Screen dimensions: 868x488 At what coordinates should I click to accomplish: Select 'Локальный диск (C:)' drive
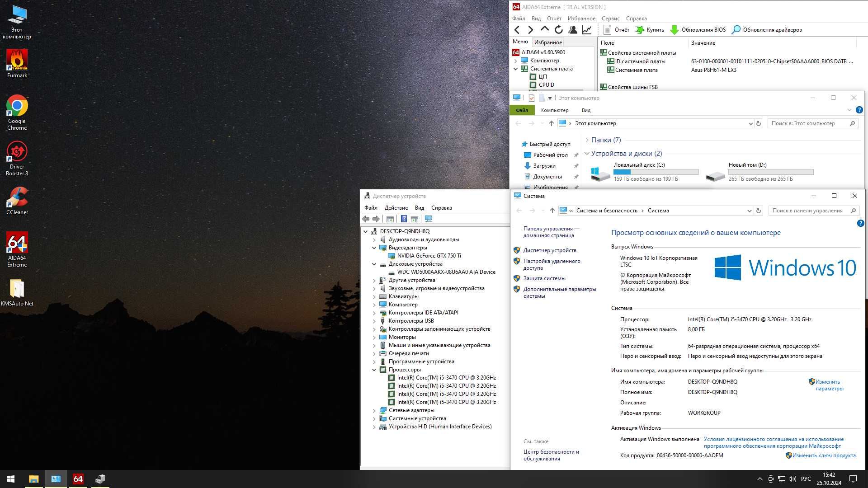click(645, 172)
